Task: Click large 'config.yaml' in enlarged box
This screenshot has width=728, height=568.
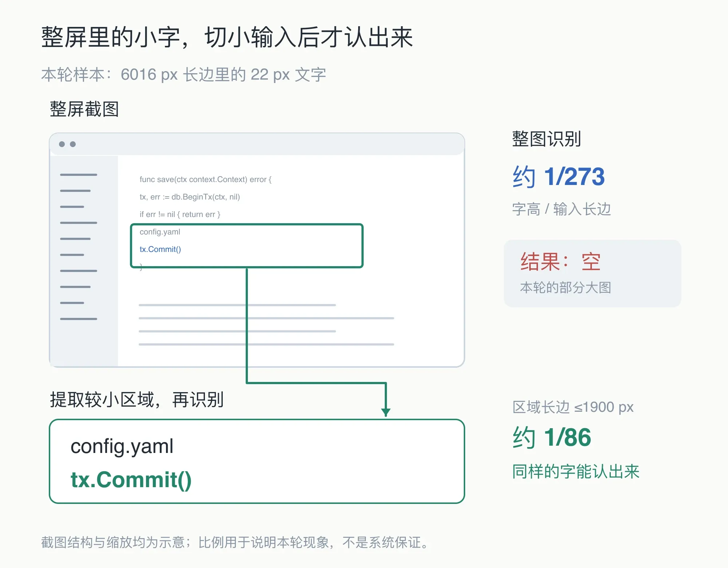Action: [x=122, y=446]
